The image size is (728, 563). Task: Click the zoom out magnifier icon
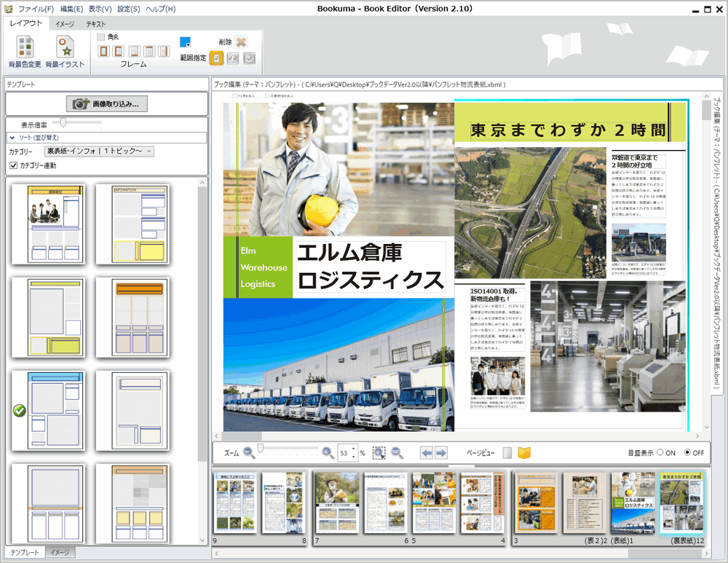pos(249,452)
